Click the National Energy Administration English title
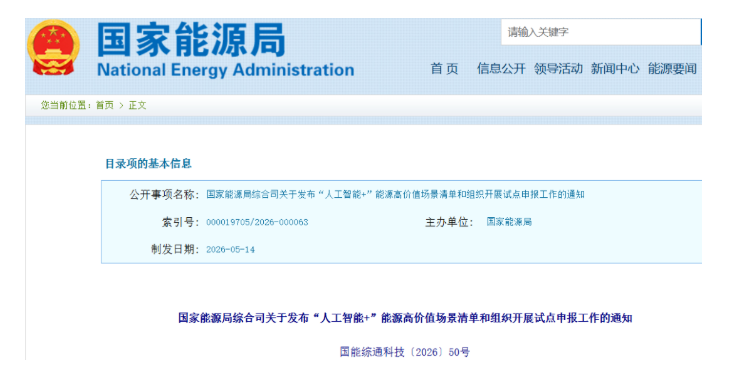This screenshot has height=383, width=733. click(225, 70)
